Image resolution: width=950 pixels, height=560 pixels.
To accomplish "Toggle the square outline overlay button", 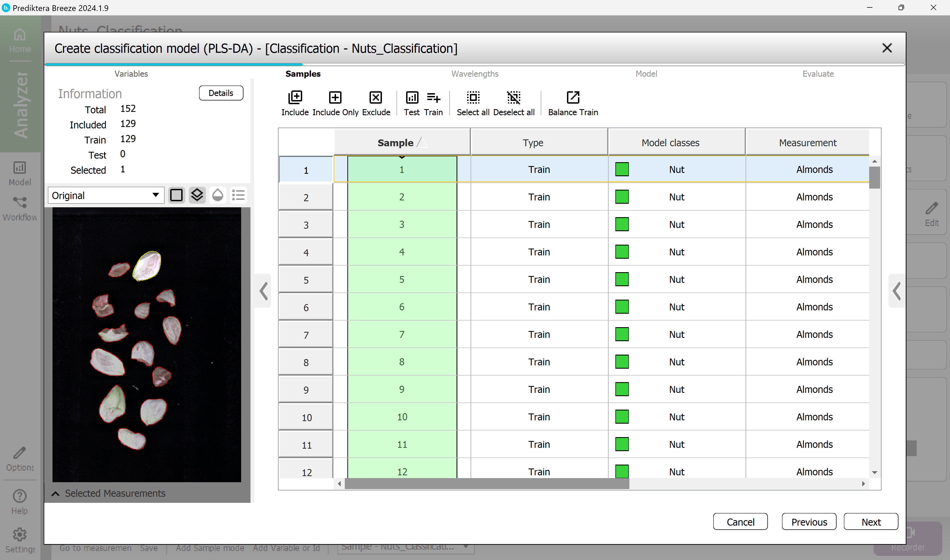I will (176, 195).
